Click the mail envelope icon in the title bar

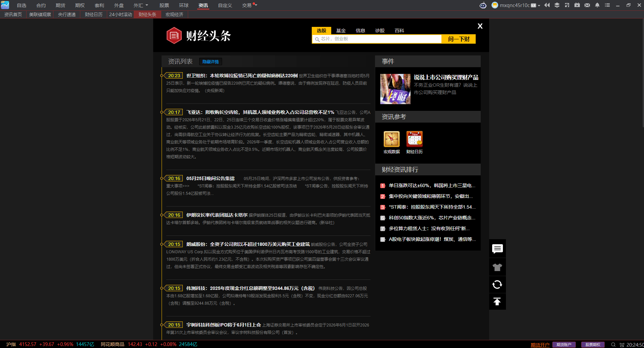tap(587, 5)
